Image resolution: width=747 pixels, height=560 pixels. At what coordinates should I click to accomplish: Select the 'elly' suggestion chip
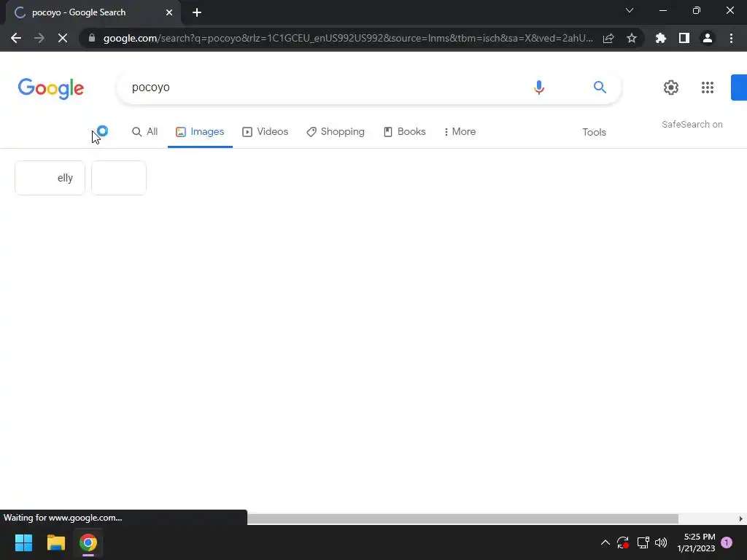pyautogui.click(x=50, y=178)
